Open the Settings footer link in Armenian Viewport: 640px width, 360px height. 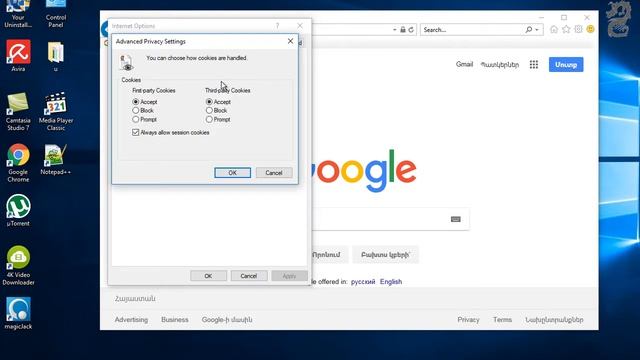554,320
